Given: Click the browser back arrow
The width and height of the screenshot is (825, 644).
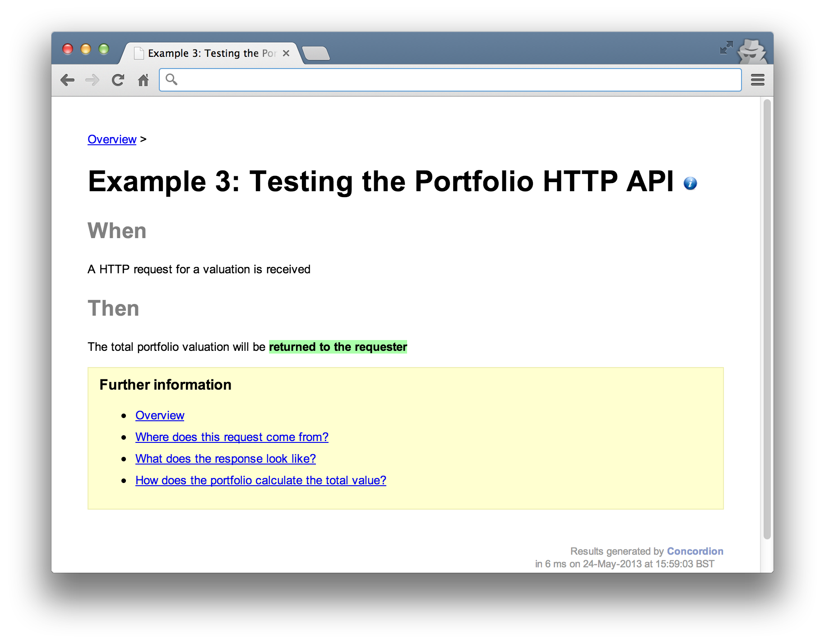Looking at the screenshot, I should point(68,80).
